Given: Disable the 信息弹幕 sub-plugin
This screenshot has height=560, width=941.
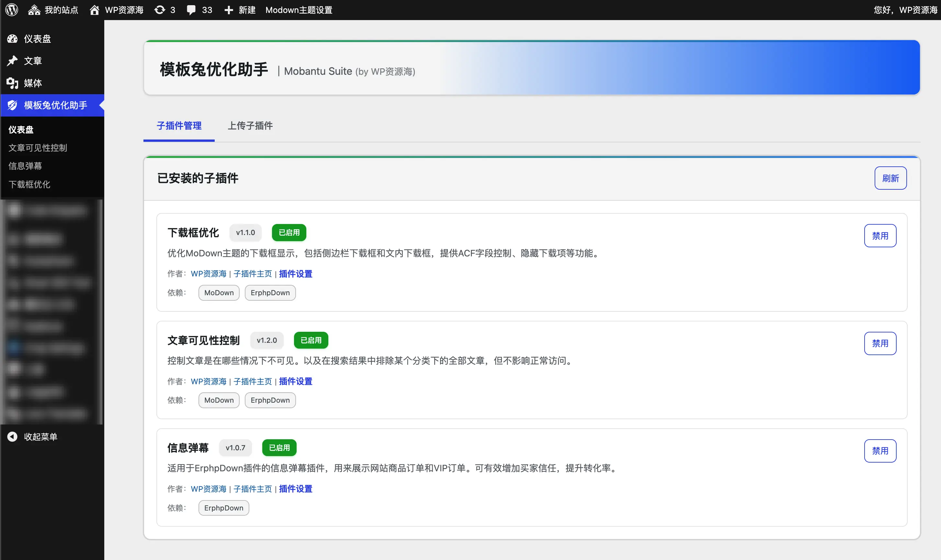Looking at the screenshot, I should (x=880, y=451).
